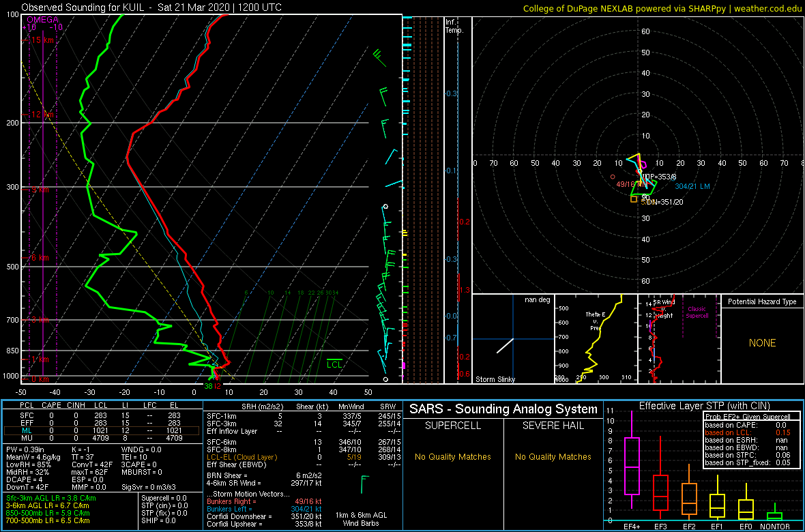Click the Effective Layer STP (with CIN) title
805x532 pixels.
(704, 406)
